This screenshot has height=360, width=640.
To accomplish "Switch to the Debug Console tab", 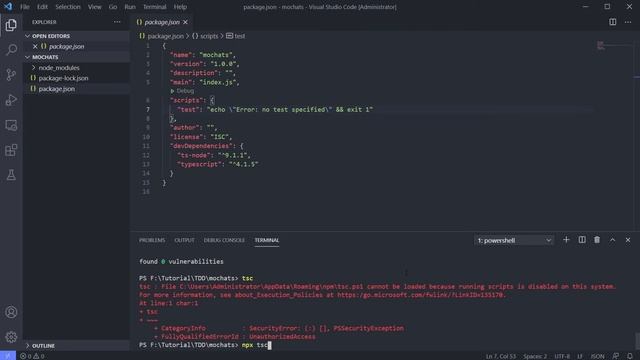I will [x=224, y=240].
